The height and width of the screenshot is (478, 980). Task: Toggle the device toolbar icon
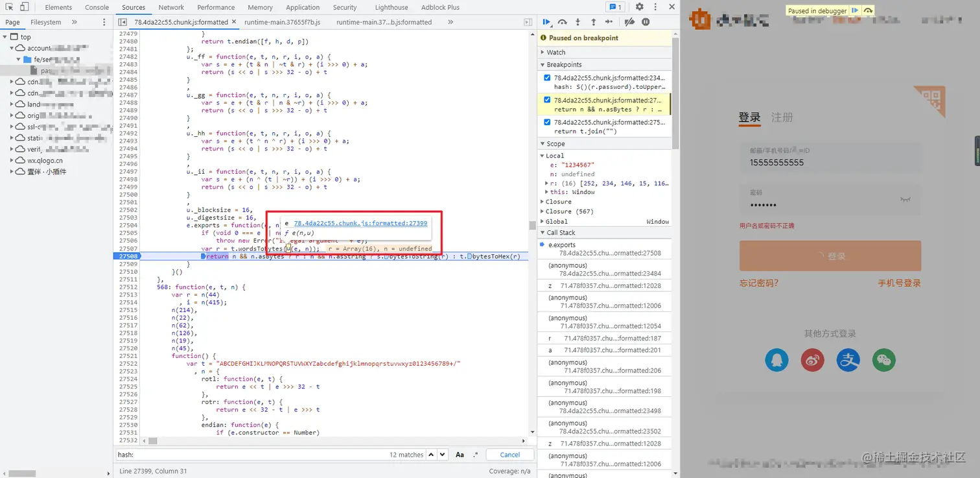[24, 7]
